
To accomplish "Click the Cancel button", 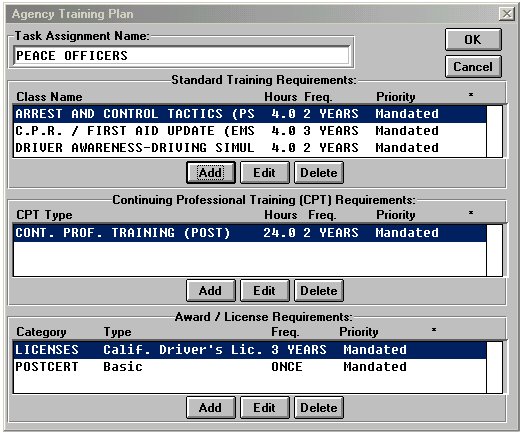I will [x=473, y=67].
